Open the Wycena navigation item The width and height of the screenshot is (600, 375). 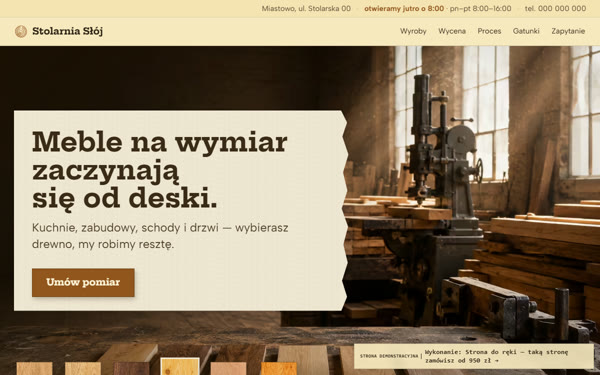(452, 31)
